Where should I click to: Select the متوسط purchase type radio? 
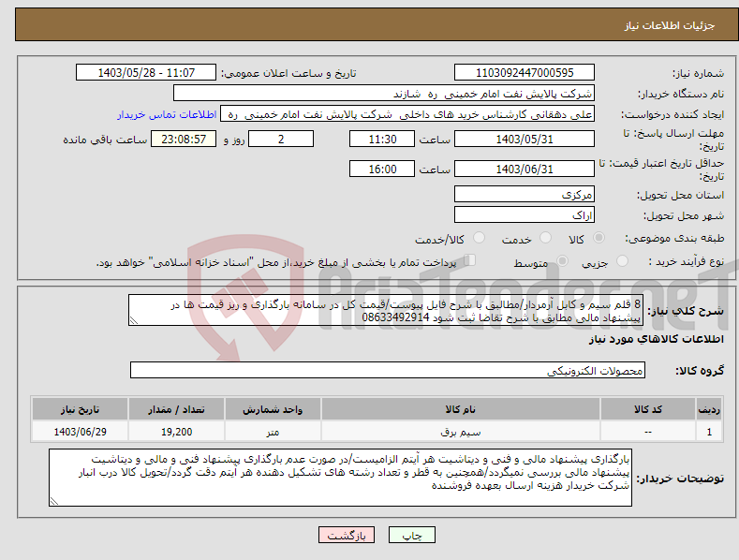tap(562, 260)
